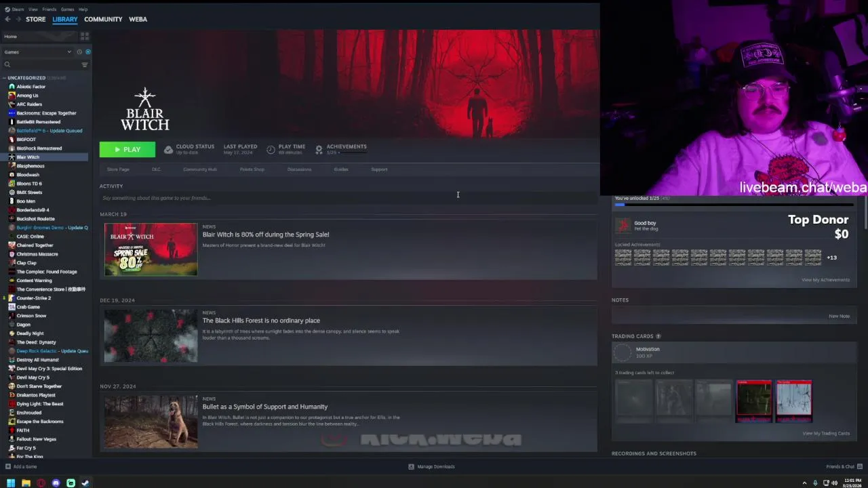Open 'Blair Witch is 80% off' news headline
The width and height of the screenshot is (868, 488).
(x=266, y=235)
